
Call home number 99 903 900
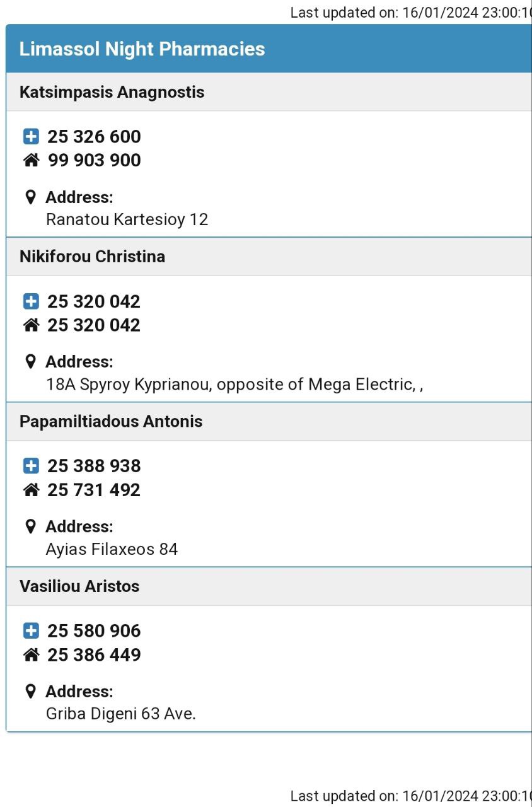click(x=95, y=160)
